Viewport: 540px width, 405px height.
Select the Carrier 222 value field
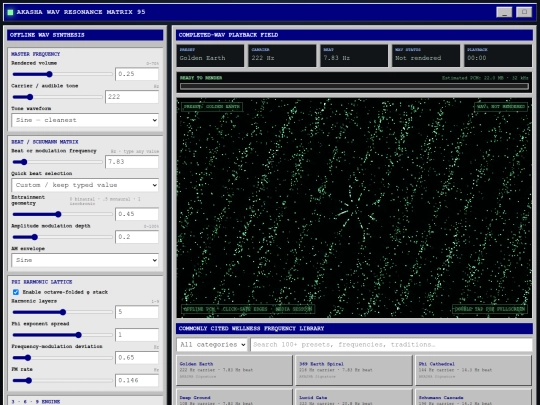tap(132, 97)
